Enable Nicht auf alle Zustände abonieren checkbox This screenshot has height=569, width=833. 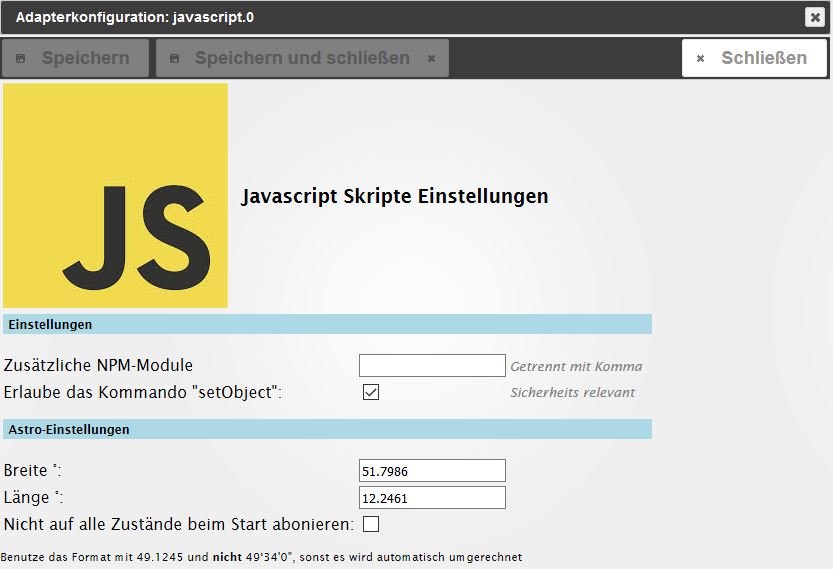coord(371,524)
